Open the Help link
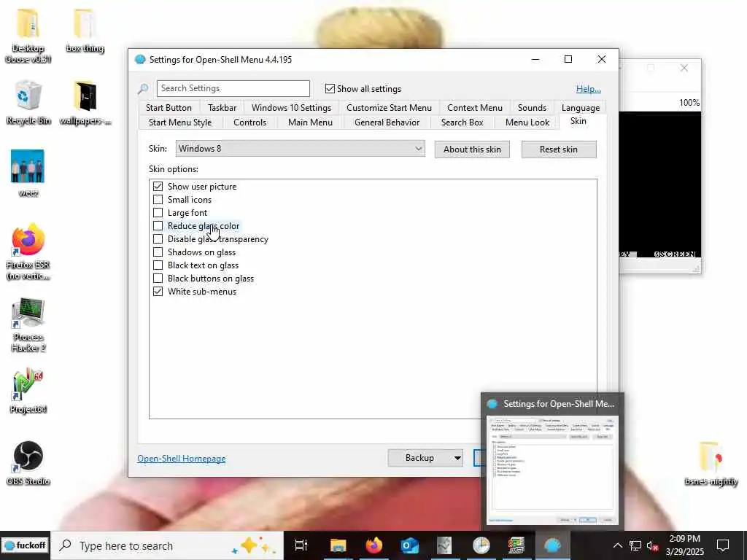 click(x=589, y=88)
